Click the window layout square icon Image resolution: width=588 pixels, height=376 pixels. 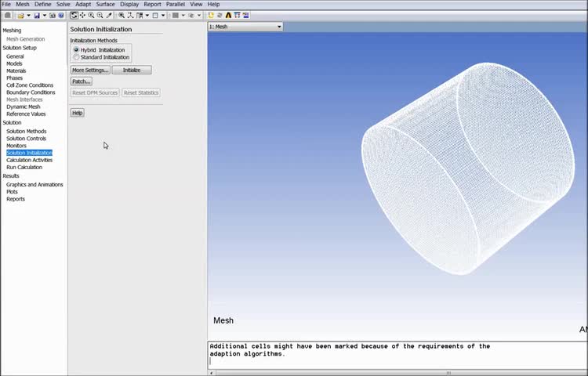pyautogui.click(x=155, y=16)
